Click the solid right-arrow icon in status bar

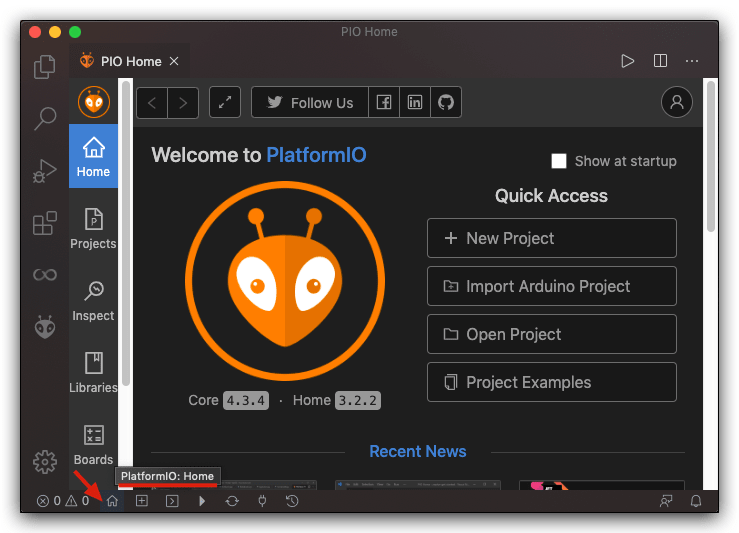coord(202,500)
